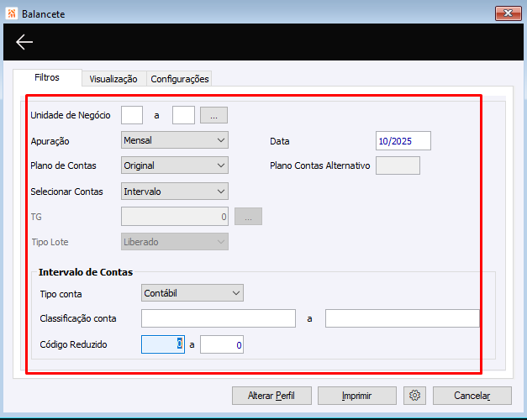Click the ending Código Reduzido field
527x420 pixels.
pos(222,344)
